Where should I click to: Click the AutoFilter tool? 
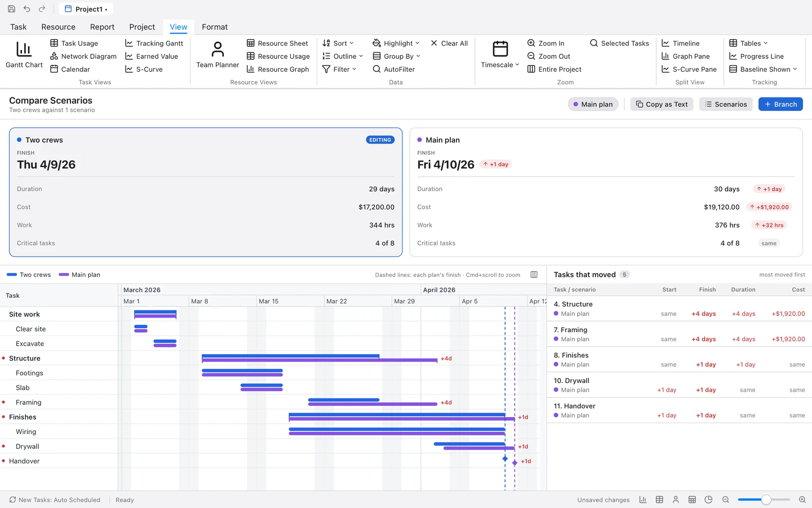[394, 69]
